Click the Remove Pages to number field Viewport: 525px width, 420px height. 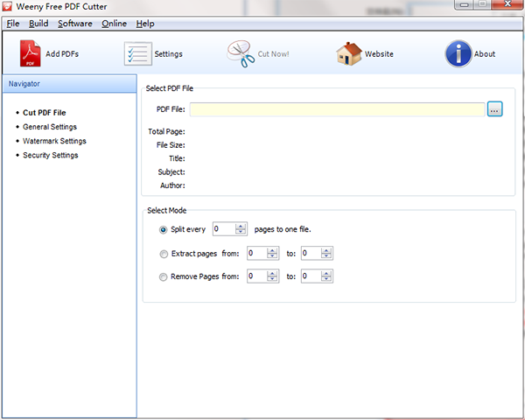click(311, 276)
